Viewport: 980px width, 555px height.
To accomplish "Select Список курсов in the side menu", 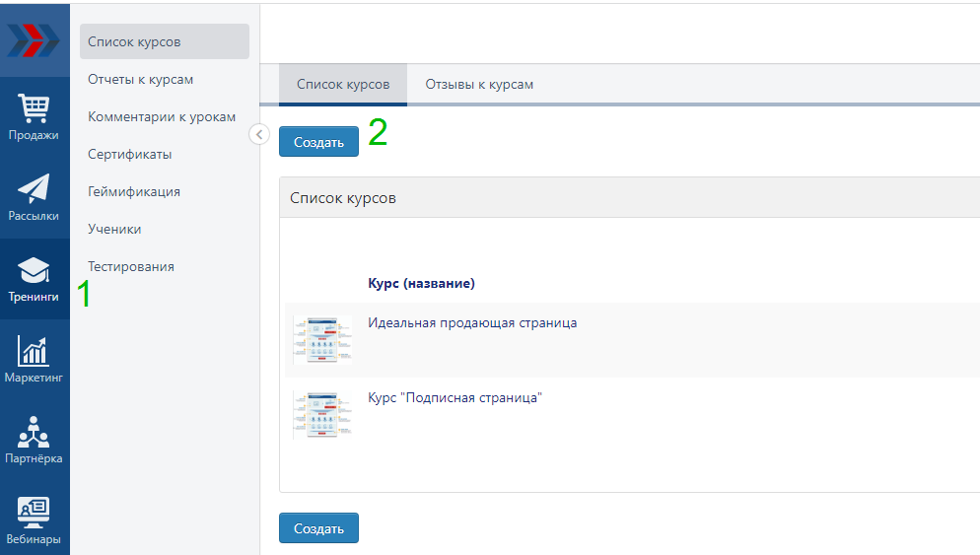I will click(134, 41).
